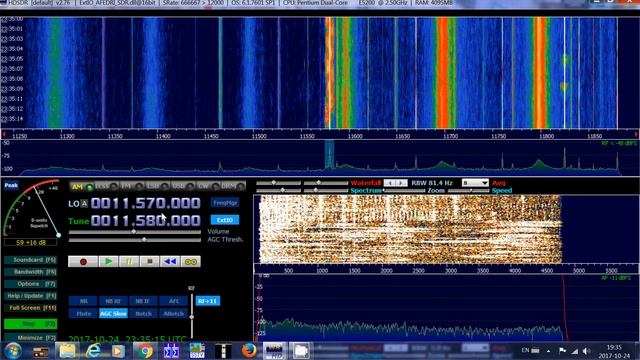Select LSB demodulation mode
Viewport: 640px width, 360px height.
[x=157, y=187]
